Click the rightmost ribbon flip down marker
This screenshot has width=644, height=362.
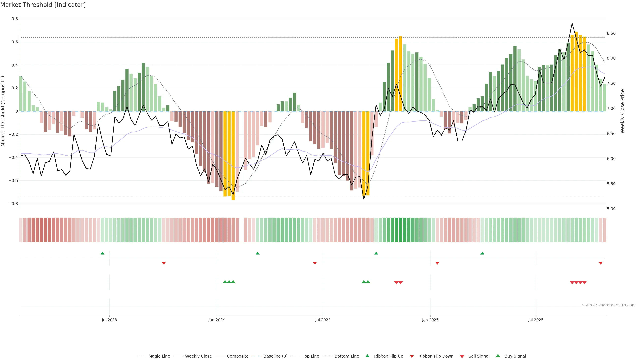click(601, 263)
